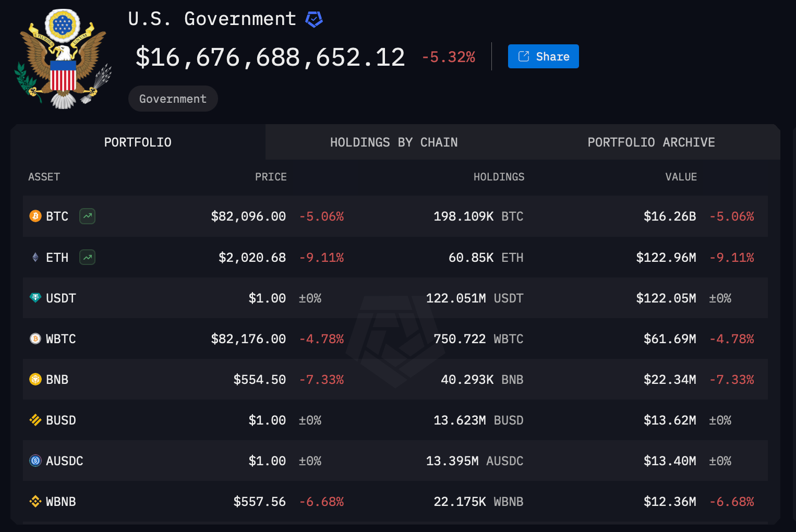Sort the table by the Value column

coord(681,177)
